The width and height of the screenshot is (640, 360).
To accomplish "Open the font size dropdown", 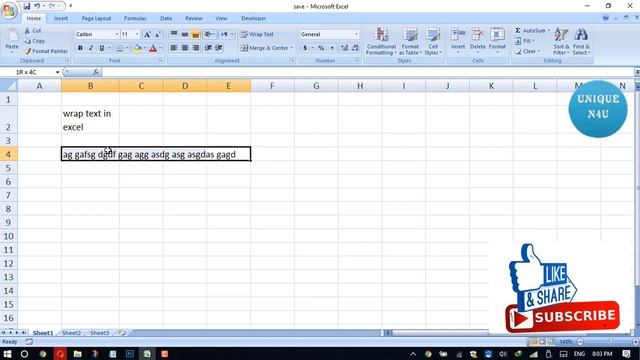I will (x=137, y=34).
